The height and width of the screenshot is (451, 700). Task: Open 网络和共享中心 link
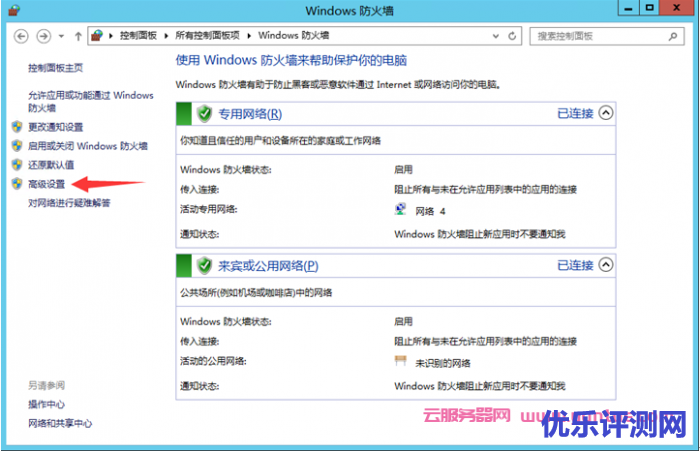pos(60,423)
